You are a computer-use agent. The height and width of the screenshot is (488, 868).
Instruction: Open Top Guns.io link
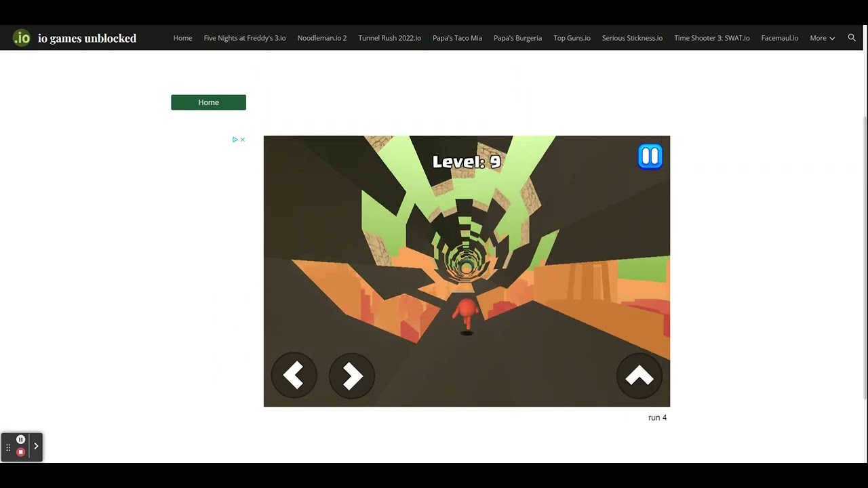coord(572,38)
